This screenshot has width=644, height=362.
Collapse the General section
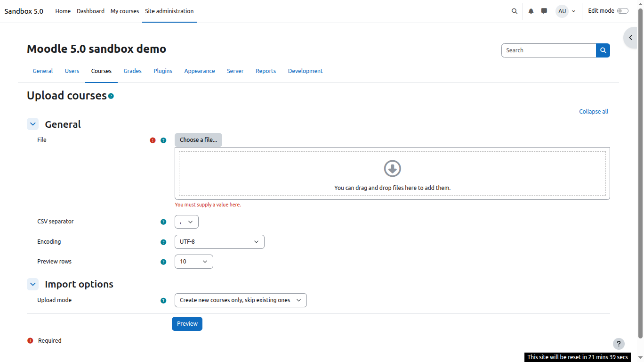[32, 123]
